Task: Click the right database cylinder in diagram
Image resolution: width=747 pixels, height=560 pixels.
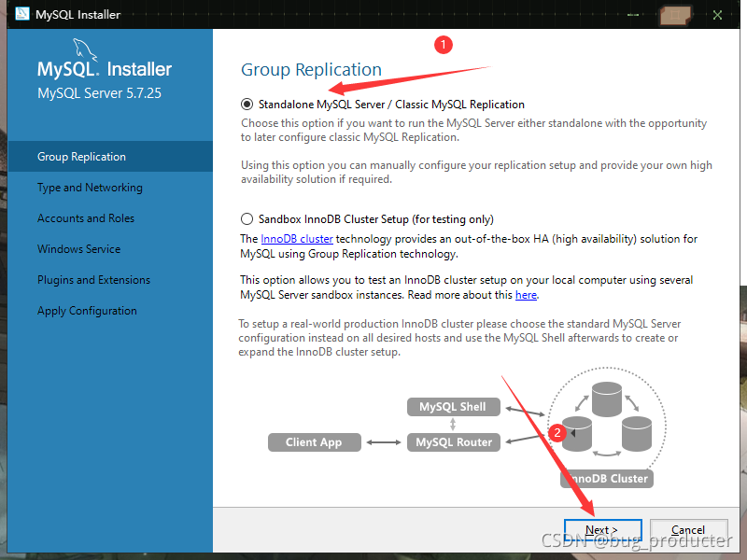Action: point(637,433)
